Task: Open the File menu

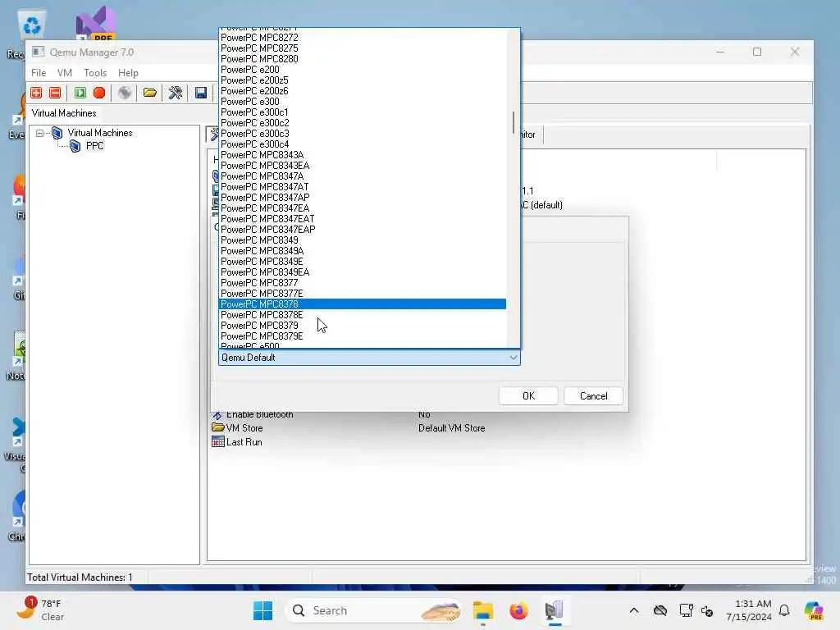Action: coord(38,73)
